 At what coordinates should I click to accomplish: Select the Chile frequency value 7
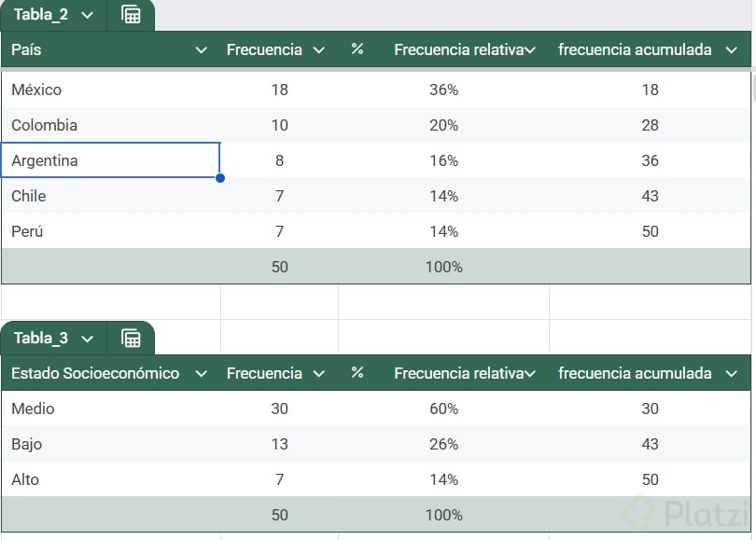pyautogui.click(x=279, y=196)
